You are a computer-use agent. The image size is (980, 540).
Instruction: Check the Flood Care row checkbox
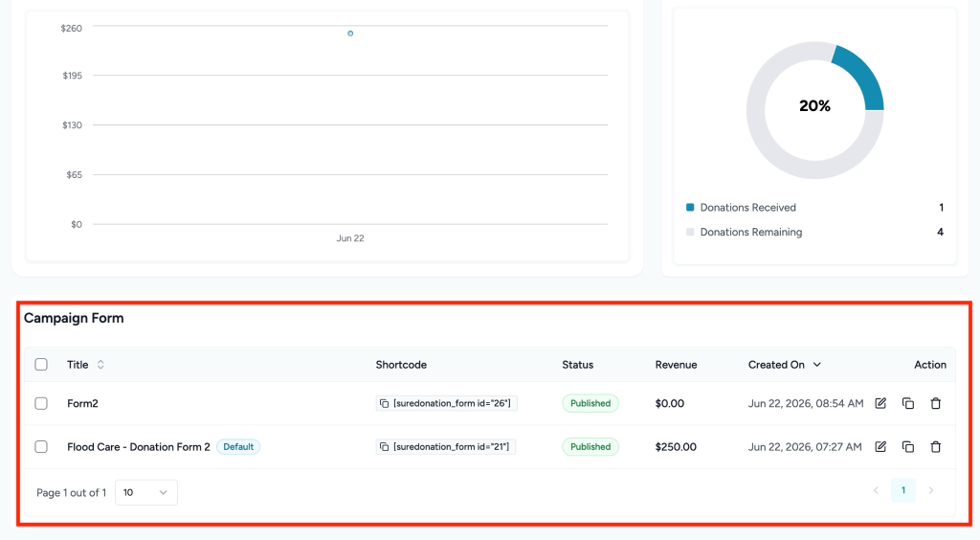(x=41, y=446)
